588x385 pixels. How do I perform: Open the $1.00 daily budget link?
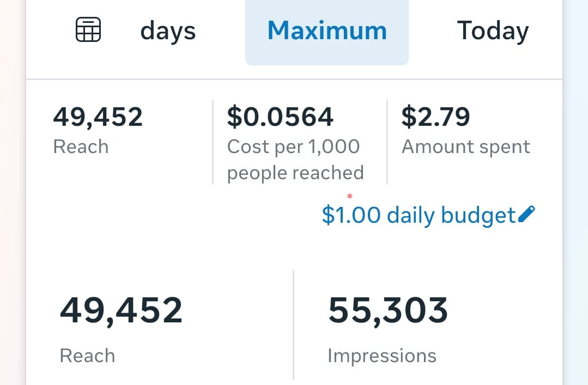point(419,216)
